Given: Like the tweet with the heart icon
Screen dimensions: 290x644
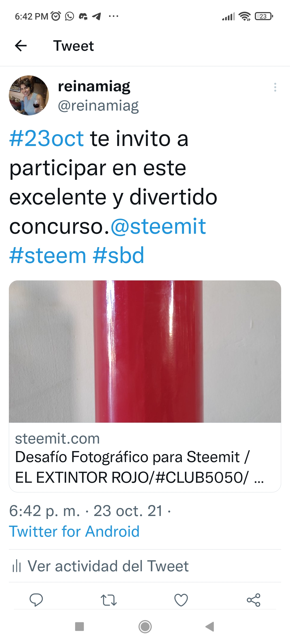Looking at the screenshot, I should 181,600.
